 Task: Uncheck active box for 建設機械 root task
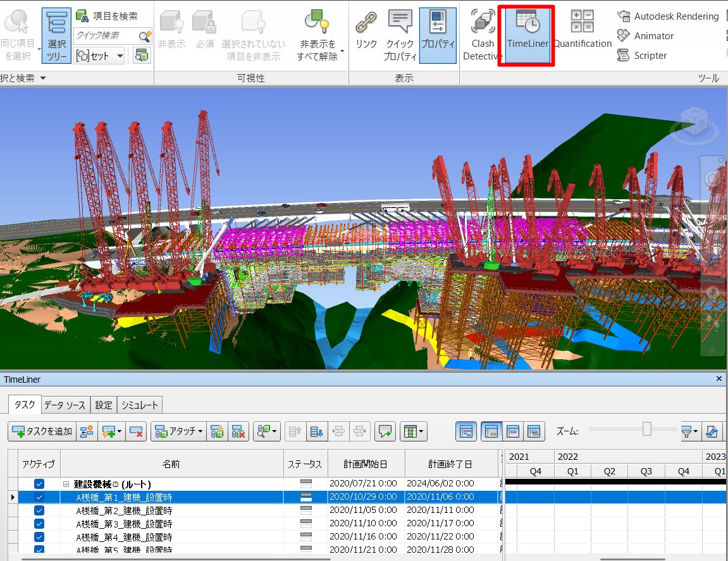[39, 484]
